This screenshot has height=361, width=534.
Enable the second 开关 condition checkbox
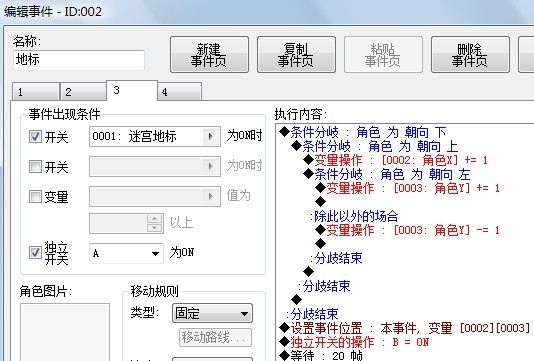(x=35, y=167)
